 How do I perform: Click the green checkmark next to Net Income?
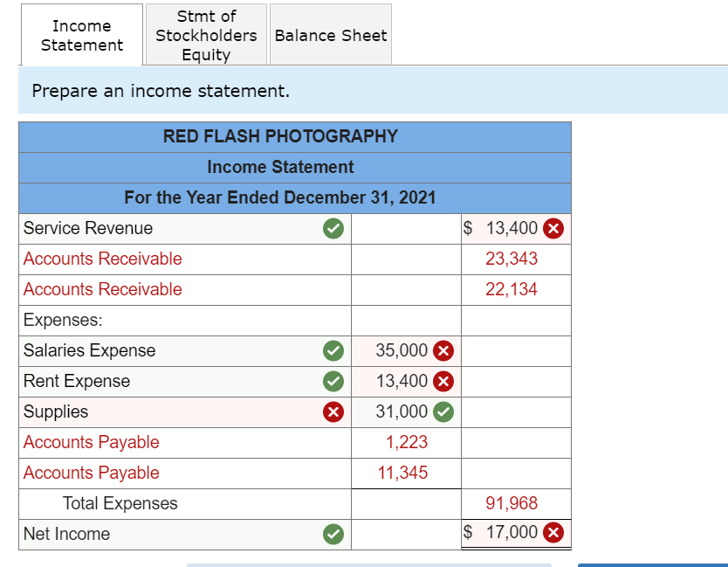coord(333,532)
